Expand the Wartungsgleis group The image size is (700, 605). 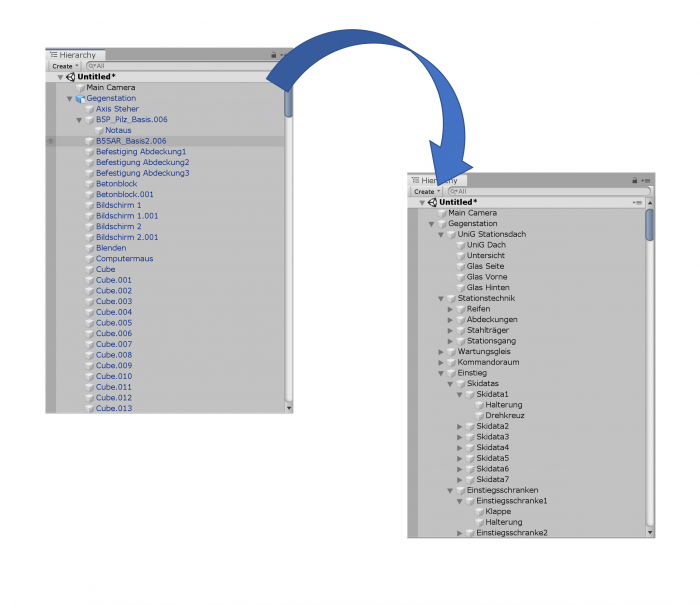pyautogui.click(x=441, y=352)
